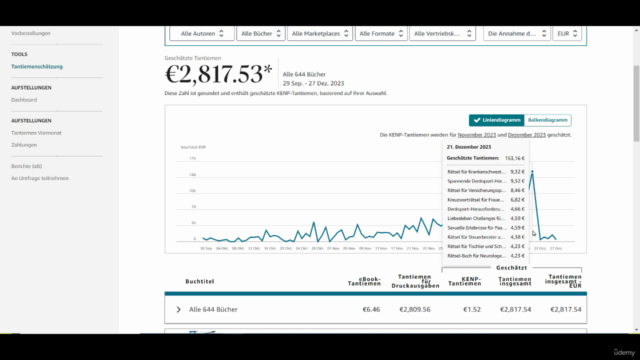Open Tantiemen Vormonat in the sidebar
The image size is (640, 360).
[36, 133]
